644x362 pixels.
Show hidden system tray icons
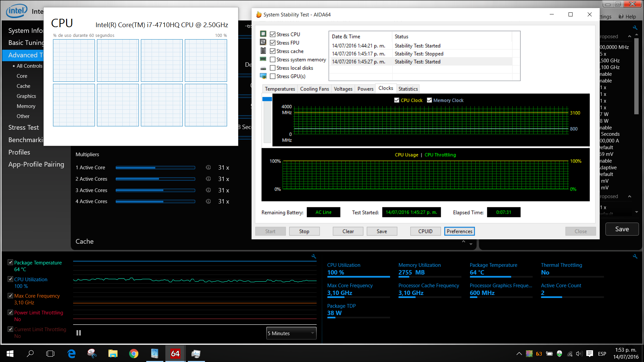click(x=519, y=354)
